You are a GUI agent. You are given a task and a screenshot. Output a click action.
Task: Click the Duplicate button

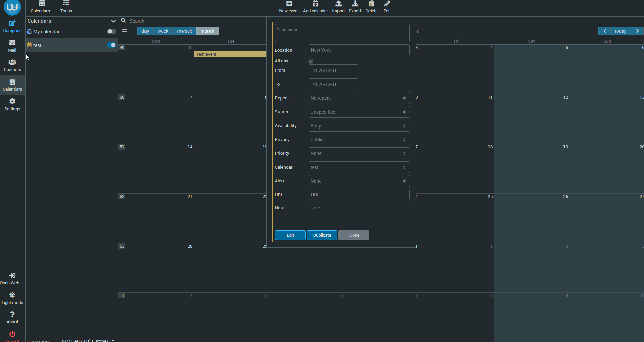pyautogui.click(x=322, y=235)
